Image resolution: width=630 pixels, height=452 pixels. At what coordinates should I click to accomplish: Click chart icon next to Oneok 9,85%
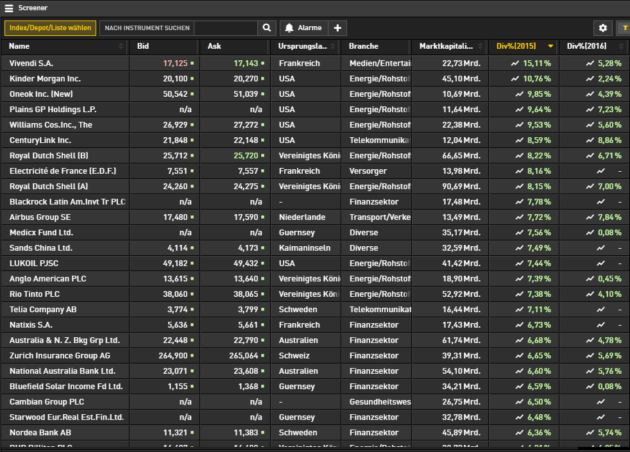click(519, 94)
